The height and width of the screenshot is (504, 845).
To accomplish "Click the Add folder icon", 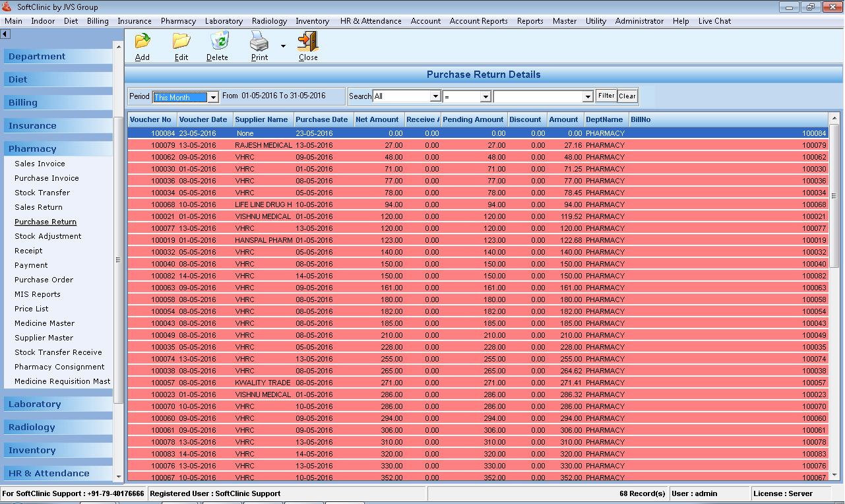I will pyautogui.click(x=142, y=42).
